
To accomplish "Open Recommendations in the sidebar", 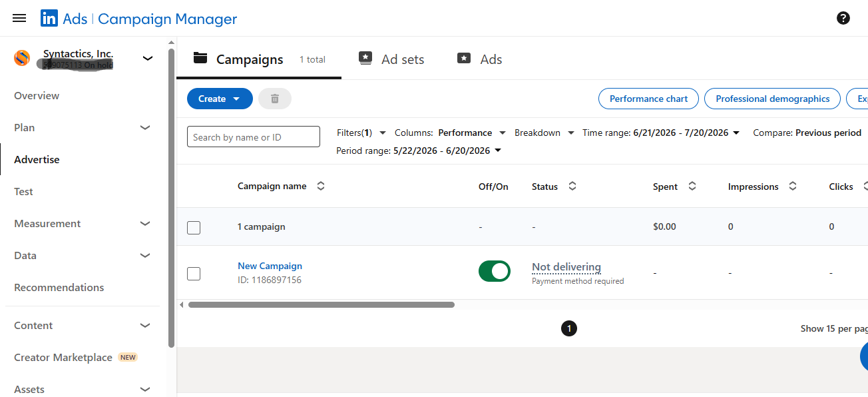I will point(59,288).
